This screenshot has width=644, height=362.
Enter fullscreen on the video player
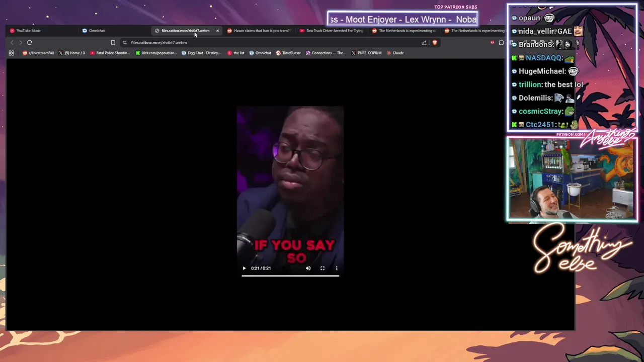(323, 268)
